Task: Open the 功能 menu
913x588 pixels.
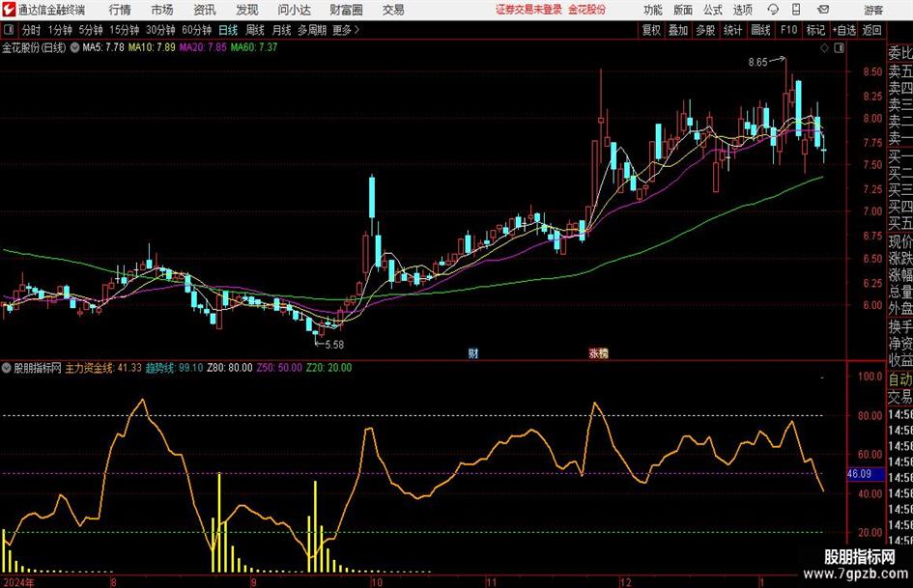Action: [653, 10]
